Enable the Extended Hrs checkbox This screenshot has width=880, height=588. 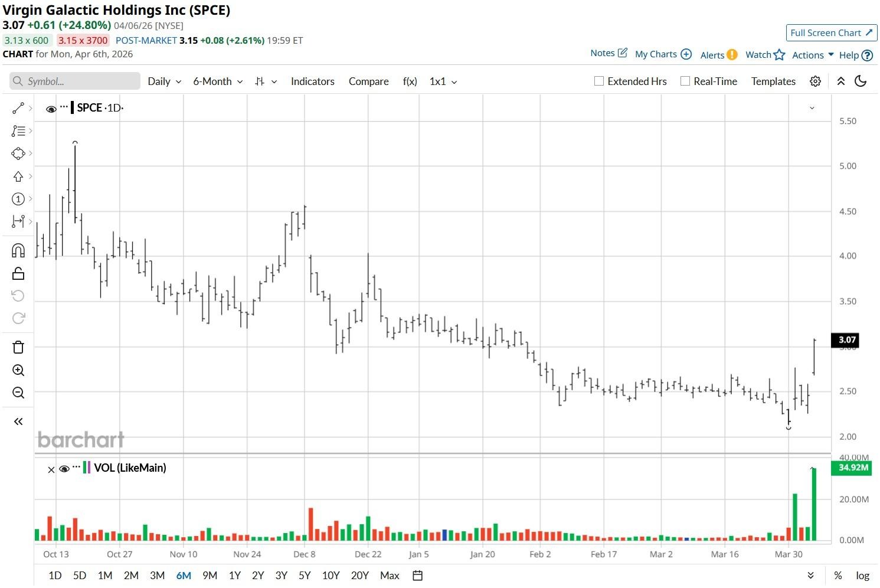pyautogui.click(x=599, y=81)
